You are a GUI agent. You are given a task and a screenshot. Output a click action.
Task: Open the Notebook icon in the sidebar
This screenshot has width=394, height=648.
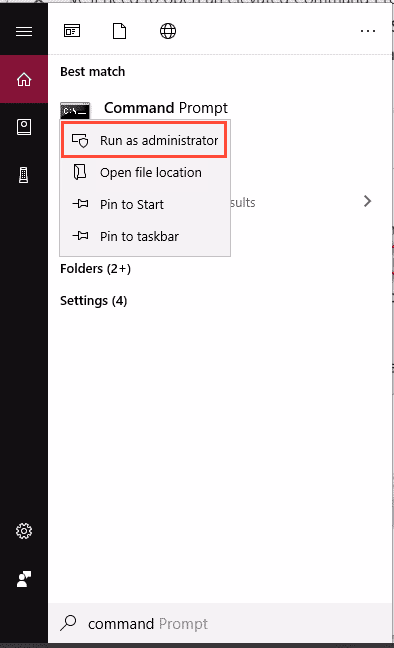24,127
